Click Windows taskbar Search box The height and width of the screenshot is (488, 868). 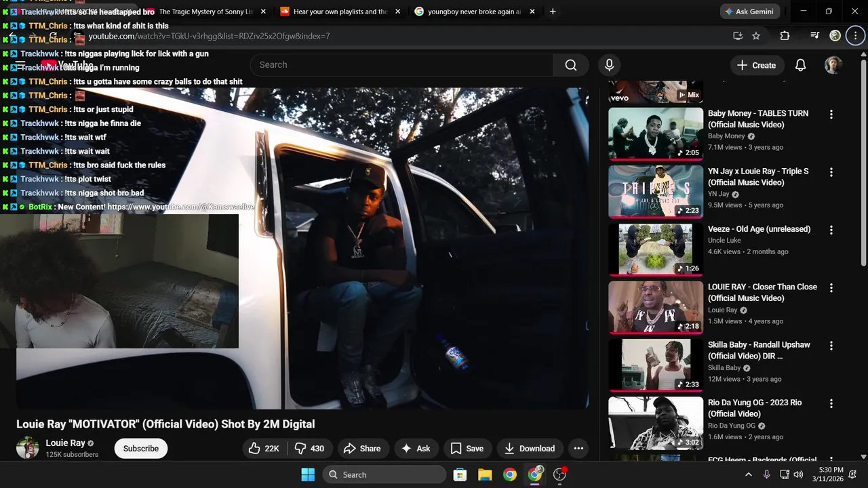click(384, 474)
